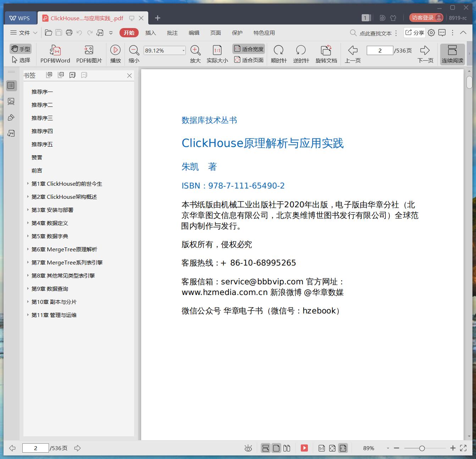Expand 第6章 MergeTree原理解析
The height and width of the screenshot is (459, 476).
point(28,249)
